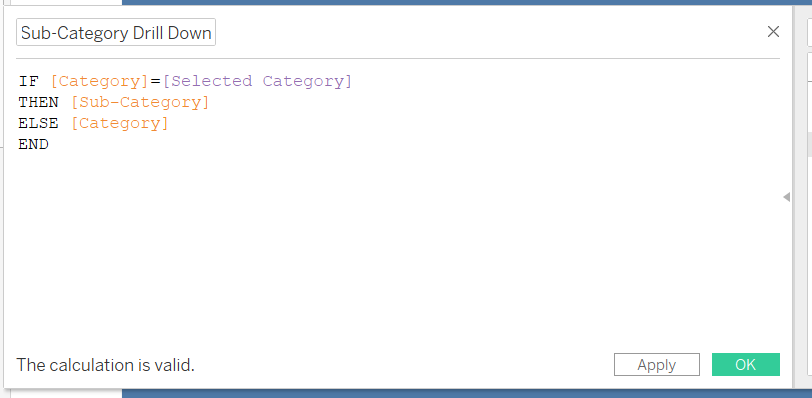Expand the function reference panel arrow
The height and width of the screenshot is (398, 812).
(787, 197)
